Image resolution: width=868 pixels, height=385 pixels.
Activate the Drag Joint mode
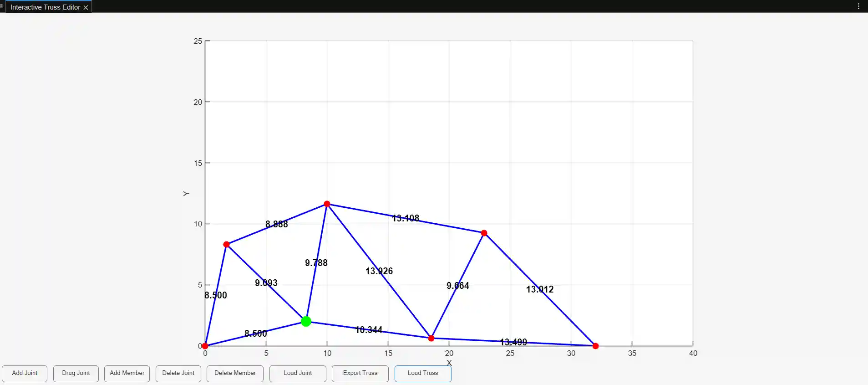pyautogui.click(x=76, y=373)
